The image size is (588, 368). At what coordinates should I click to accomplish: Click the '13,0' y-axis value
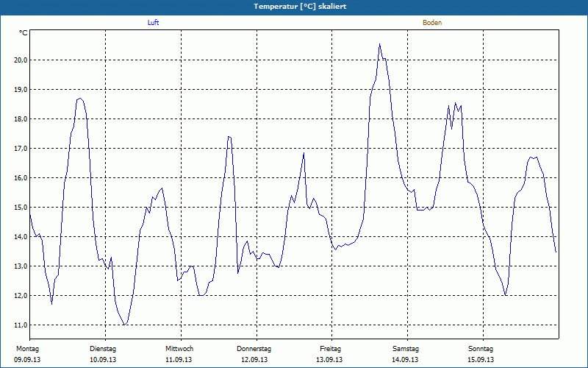pyautogui.click(x=21, y=266)
